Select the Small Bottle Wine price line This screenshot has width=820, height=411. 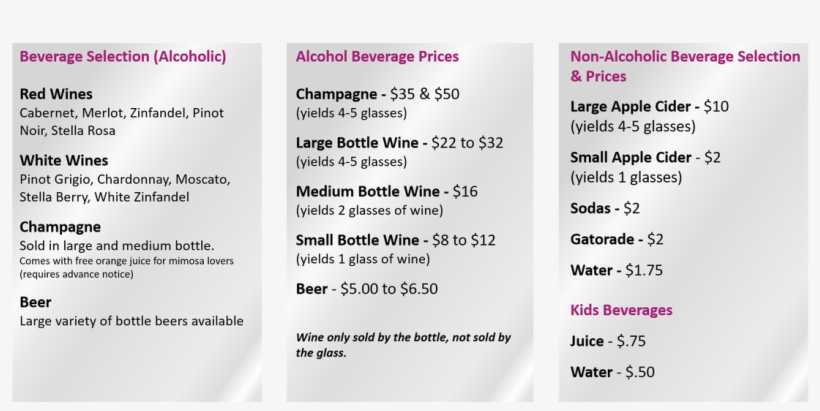point(395,240)
